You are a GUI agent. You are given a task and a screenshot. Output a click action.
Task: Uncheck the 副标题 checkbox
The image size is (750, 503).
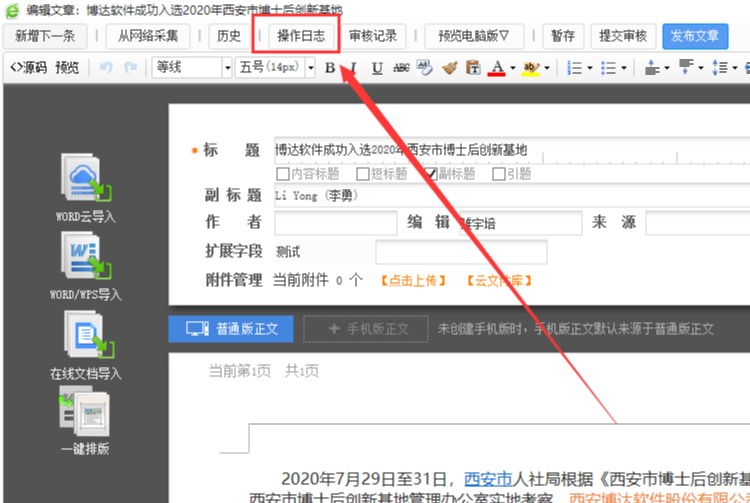pyautogui.click(x=432, y=173)
